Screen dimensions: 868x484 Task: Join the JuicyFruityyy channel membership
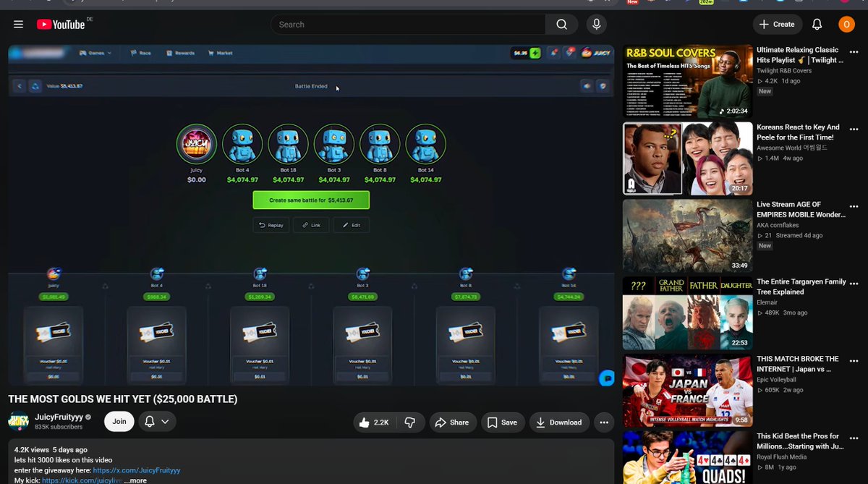pos(119,422)
